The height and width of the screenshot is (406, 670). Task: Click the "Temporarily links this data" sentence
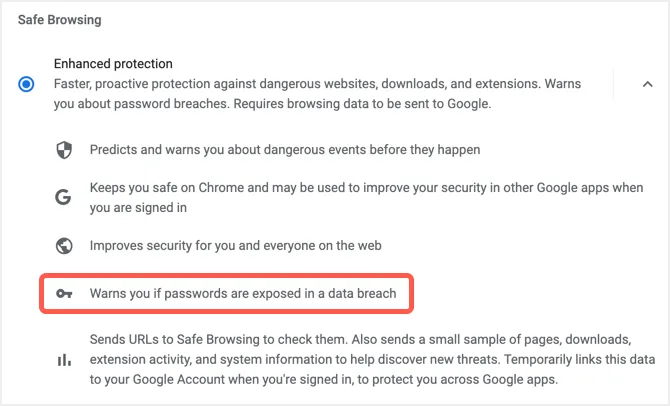550,358
